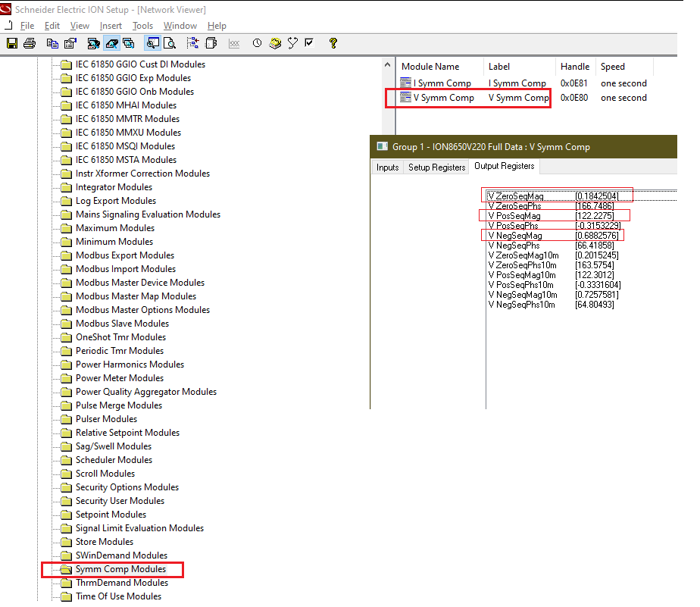The image size is (700, 607).
Task: Select the V PosSeqMag10m output register
Action: click(x=552, y=275)
